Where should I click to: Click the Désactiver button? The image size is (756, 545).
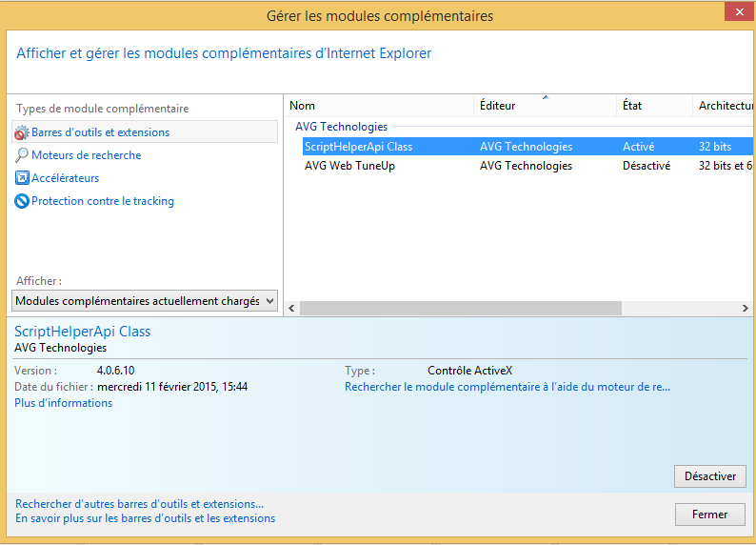709,476
